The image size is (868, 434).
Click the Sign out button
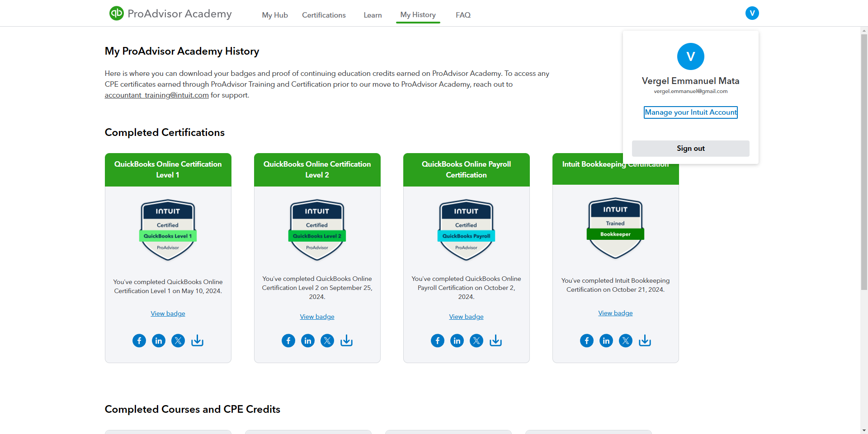point(690,149)
